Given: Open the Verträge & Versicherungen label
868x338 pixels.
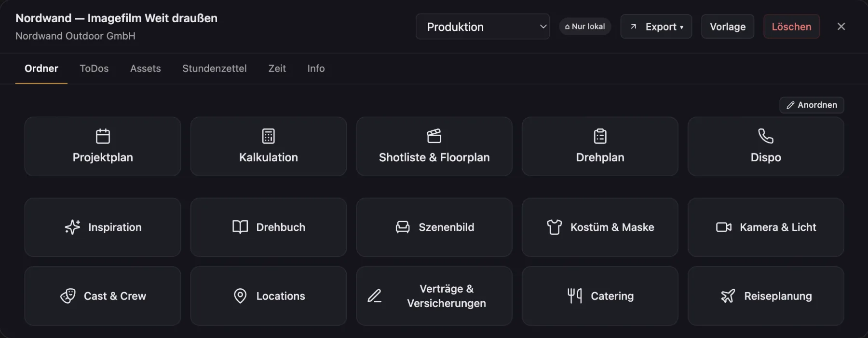Looking at the screenshot, I should (x=447, y=296).
